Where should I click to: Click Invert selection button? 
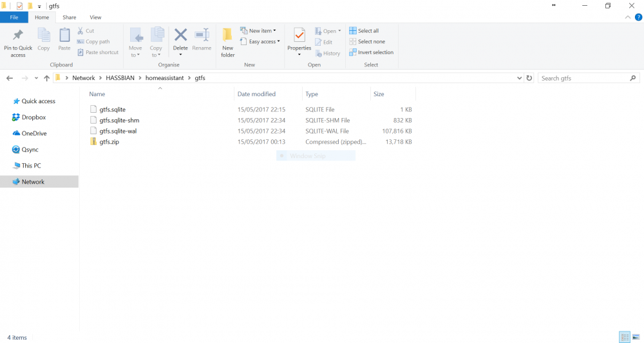371,53
